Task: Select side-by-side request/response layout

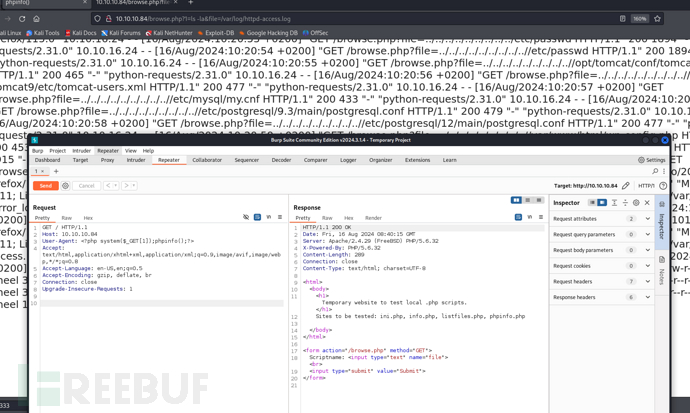Action: [x=516, y=200]
